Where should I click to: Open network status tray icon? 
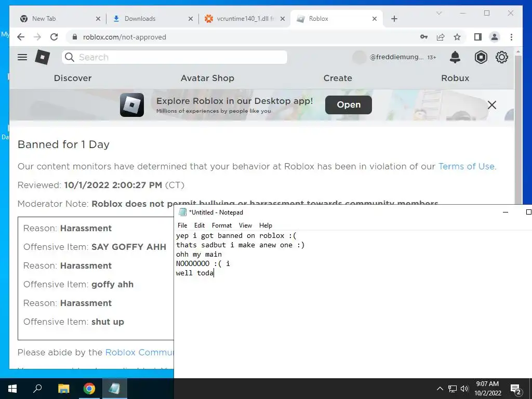[x=453, y=389]
